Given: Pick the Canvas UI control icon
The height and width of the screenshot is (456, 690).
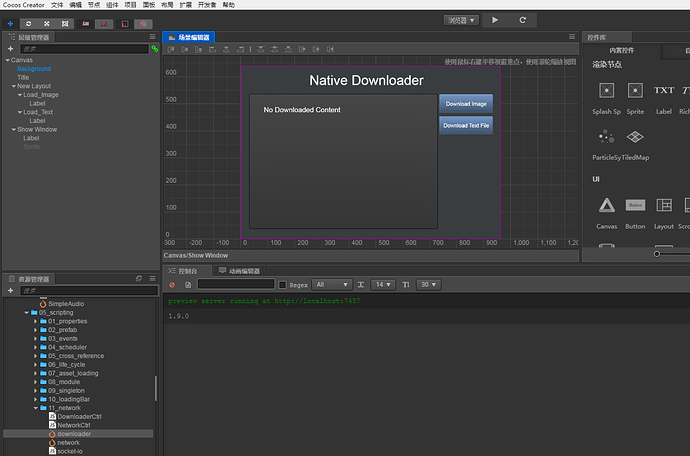Looking at the screenshot, I should (x=606, y=213).
